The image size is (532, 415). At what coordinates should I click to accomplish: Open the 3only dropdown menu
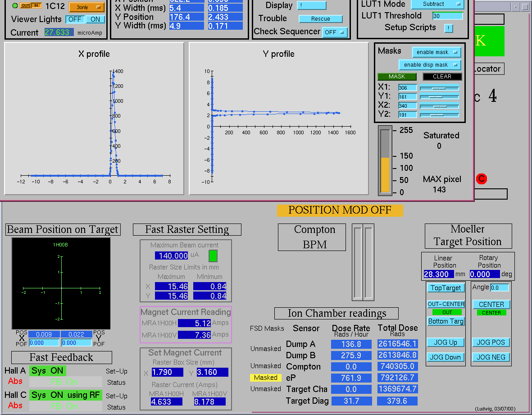point(86,7)
